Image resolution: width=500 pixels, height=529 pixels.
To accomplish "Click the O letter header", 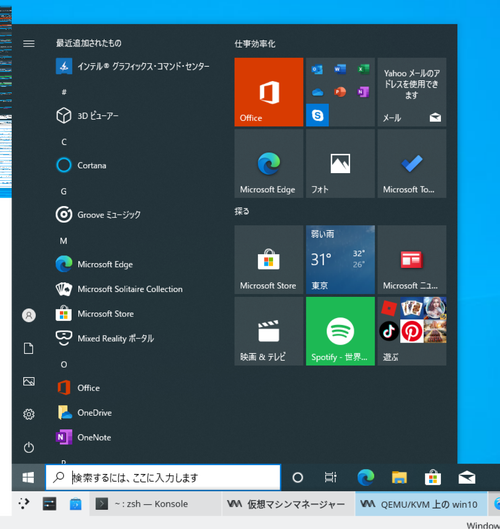I will [64, 365].
